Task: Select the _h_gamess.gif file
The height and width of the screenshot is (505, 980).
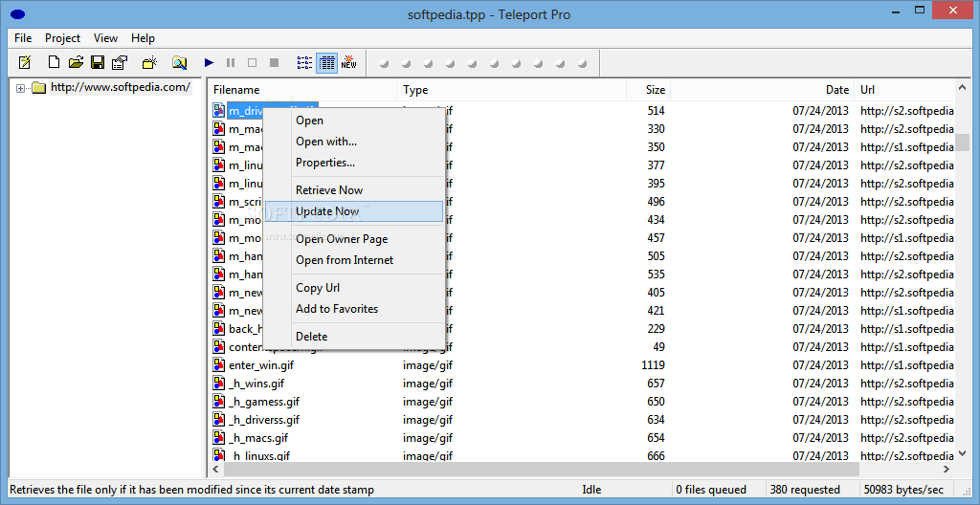Action: click(x=264, y=402)
